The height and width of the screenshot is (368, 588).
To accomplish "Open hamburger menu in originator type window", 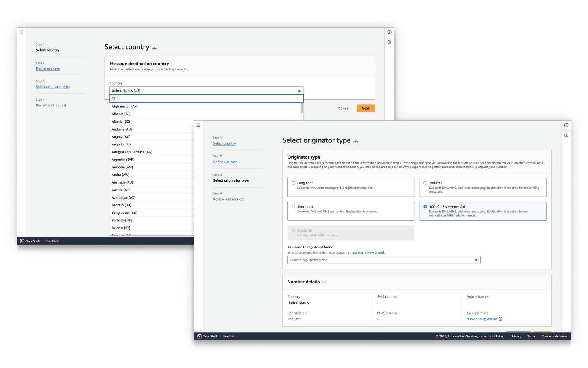I will click(198, 125).
